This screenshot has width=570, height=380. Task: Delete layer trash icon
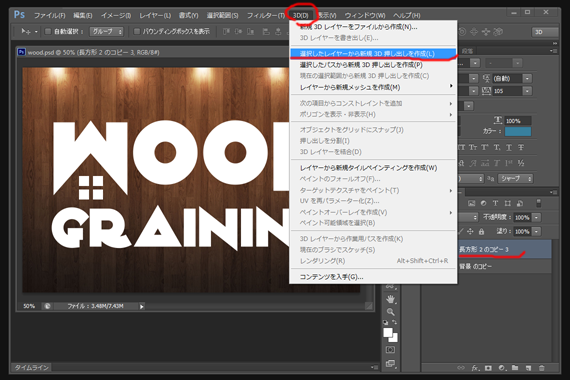tap(542, 368)
